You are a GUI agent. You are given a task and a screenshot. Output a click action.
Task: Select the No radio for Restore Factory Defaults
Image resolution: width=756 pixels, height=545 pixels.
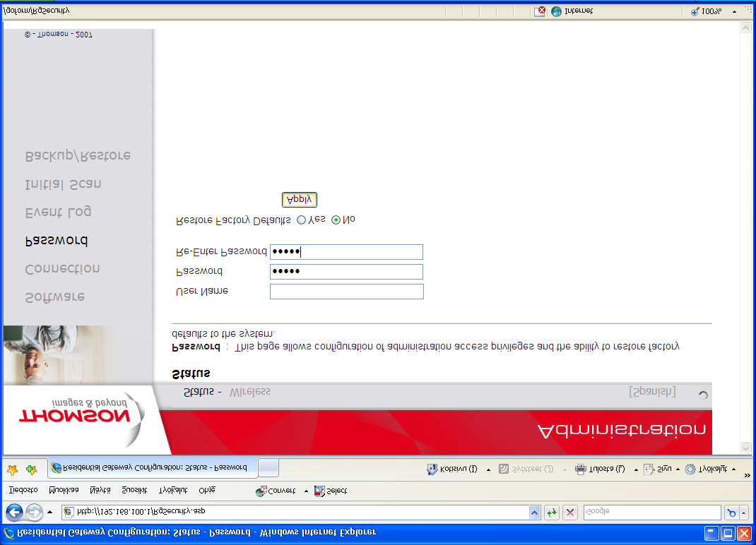(336, 220)
